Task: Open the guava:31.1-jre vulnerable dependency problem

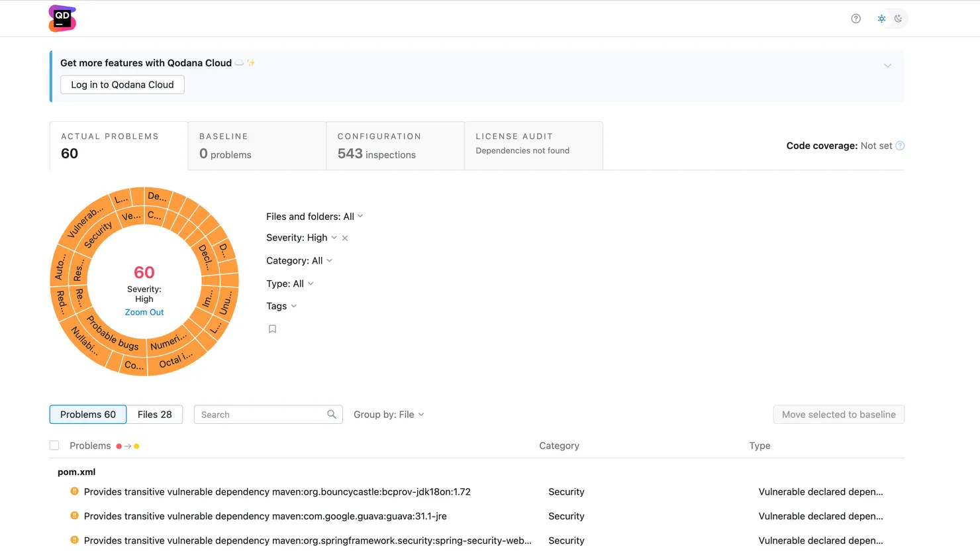Action: (265, 516)
